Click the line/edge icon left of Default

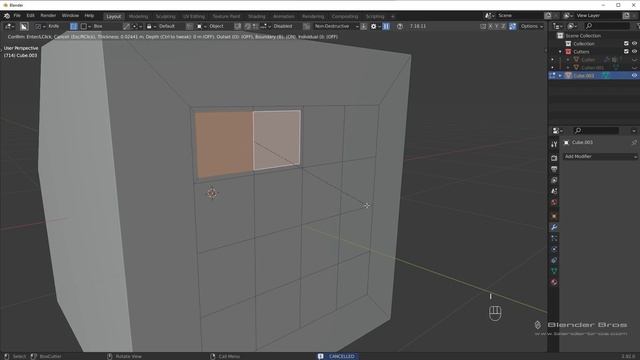point(127,26)
